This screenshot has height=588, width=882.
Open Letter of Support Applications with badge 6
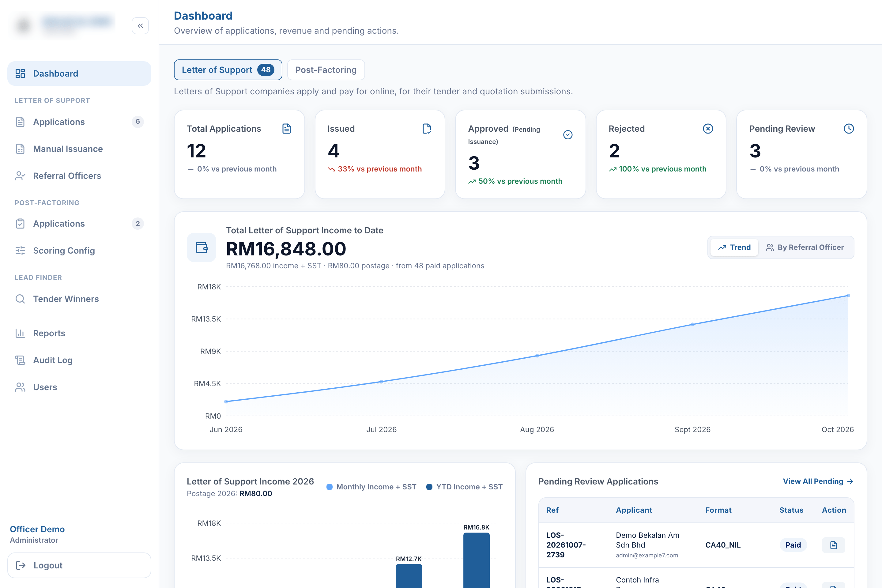(79, 122)
